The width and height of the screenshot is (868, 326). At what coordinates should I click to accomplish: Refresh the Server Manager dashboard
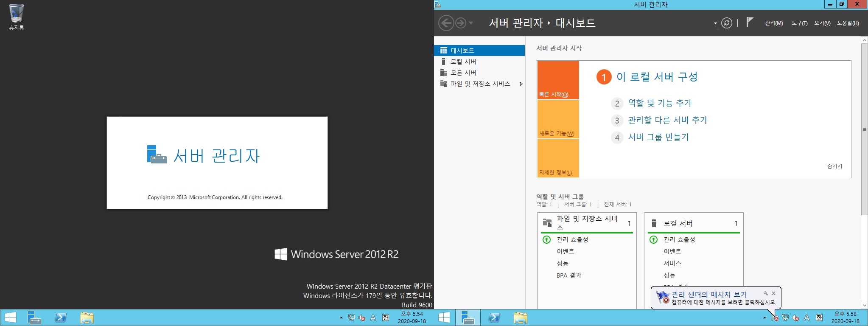(727, 23)
